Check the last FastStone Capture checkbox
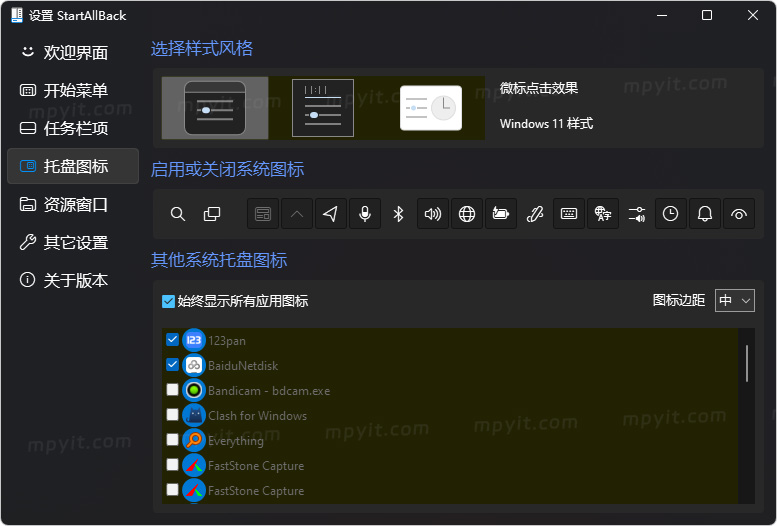The height and width of the screenshot is (526, 777). tap(172, 489)
